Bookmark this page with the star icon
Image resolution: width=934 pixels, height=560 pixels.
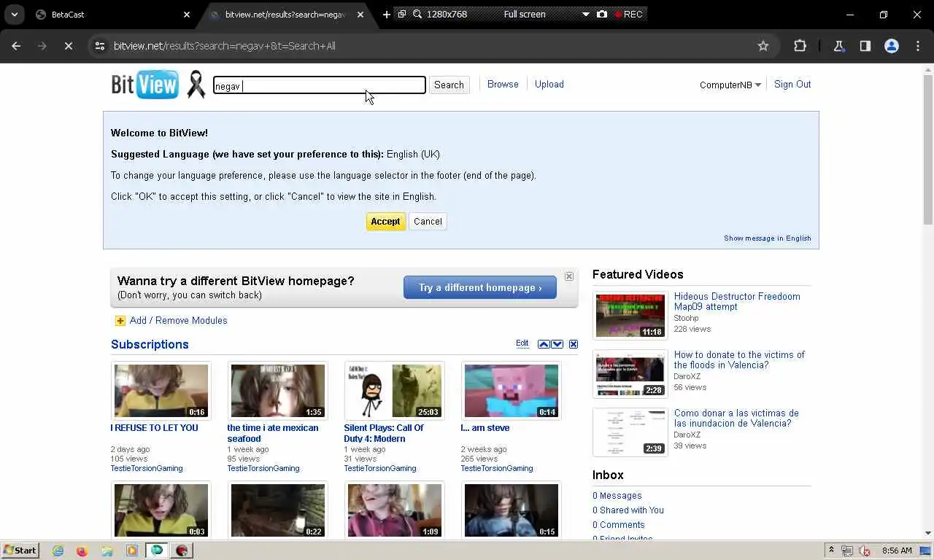coord(763,46)
